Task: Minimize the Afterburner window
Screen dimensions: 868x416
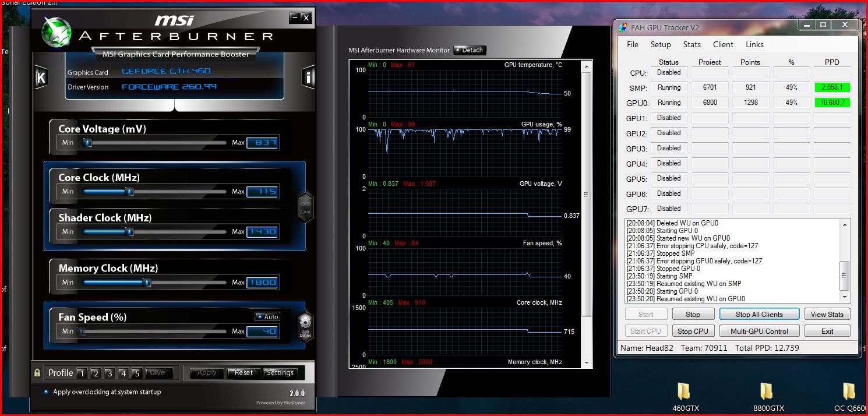Action: 295,18
